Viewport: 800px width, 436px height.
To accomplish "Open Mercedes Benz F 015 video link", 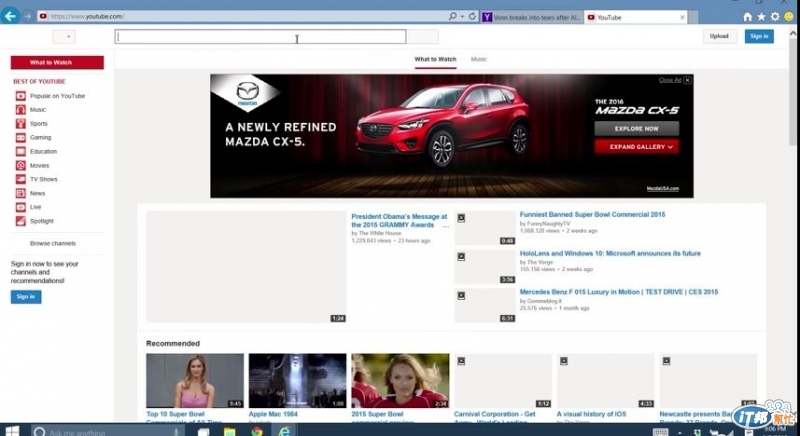I will (x=618, y=292).
